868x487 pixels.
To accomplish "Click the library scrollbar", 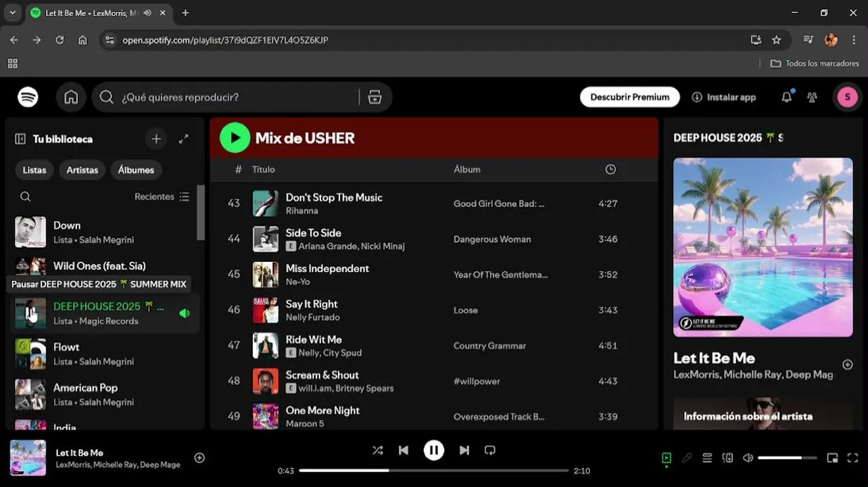I will click(x=200, y=212).
